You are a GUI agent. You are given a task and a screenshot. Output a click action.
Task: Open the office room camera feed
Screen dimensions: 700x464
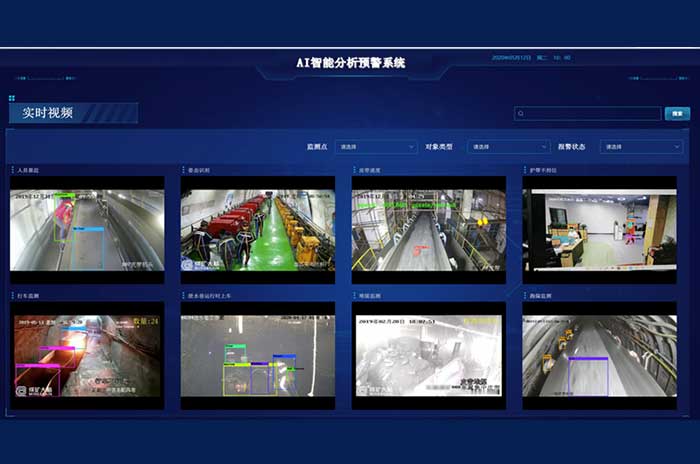[599, 230]
